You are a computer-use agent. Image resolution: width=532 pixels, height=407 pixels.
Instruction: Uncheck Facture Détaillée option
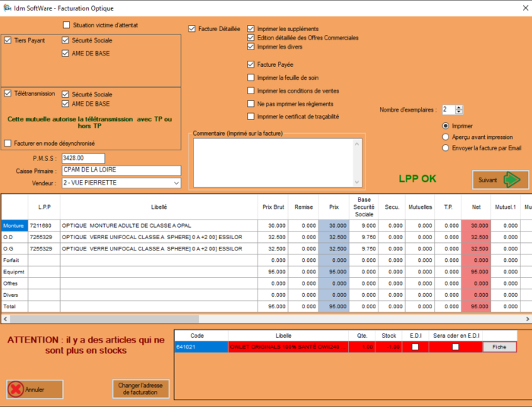pos(192,29)
